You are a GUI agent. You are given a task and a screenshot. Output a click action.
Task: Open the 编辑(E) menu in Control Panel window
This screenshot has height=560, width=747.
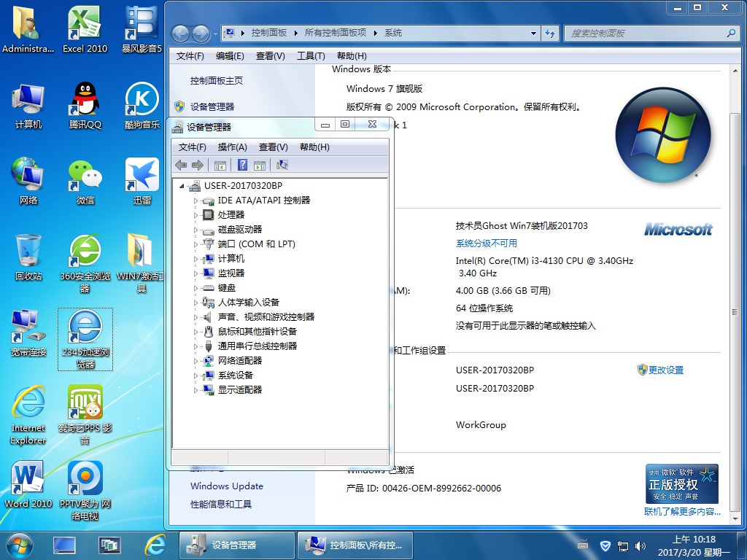230,55
